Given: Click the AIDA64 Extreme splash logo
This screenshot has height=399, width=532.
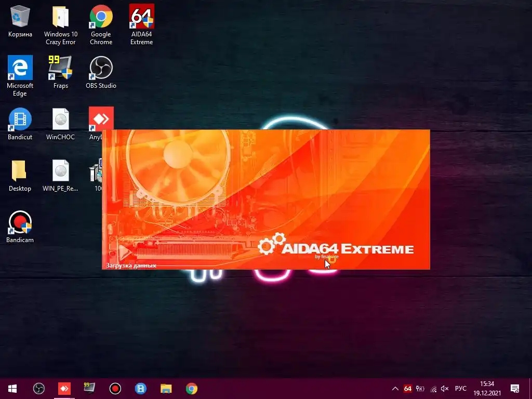Looking at the screenshot, I should click(336, 245).
